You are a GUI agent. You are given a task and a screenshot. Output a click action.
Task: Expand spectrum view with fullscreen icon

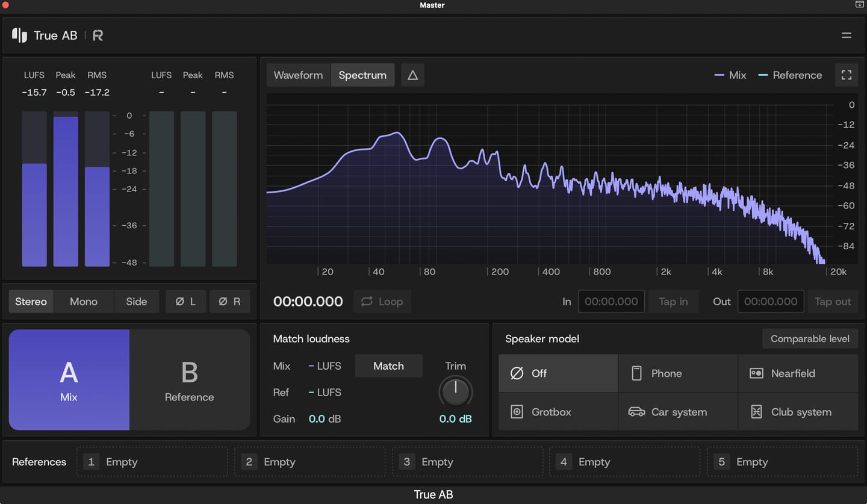tap(847, 75)
